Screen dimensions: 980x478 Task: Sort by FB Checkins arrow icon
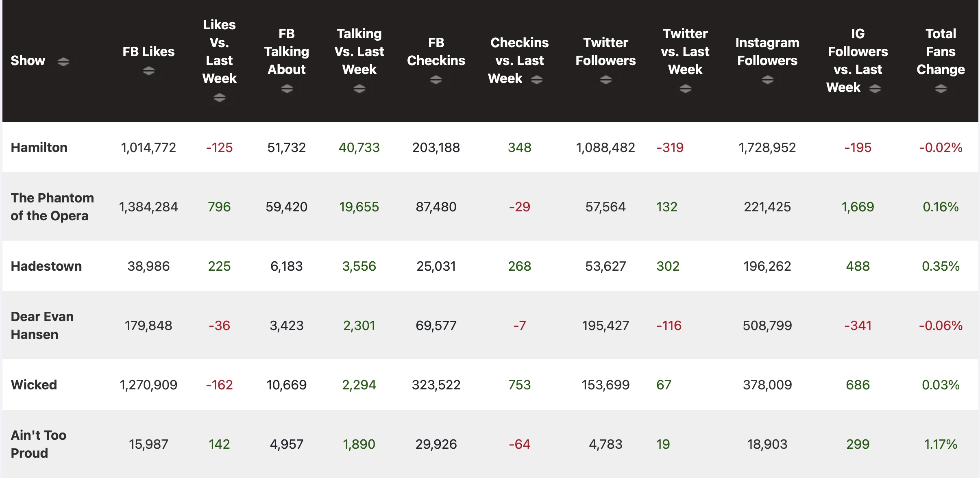point(436,80)
